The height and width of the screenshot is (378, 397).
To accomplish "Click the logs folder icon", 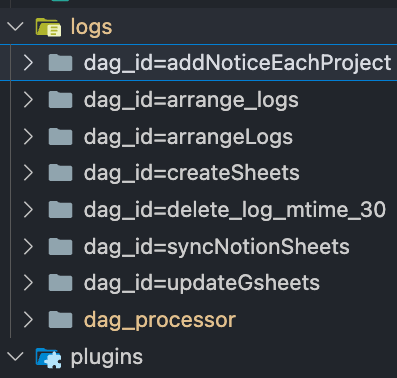I will click(48, 27).
